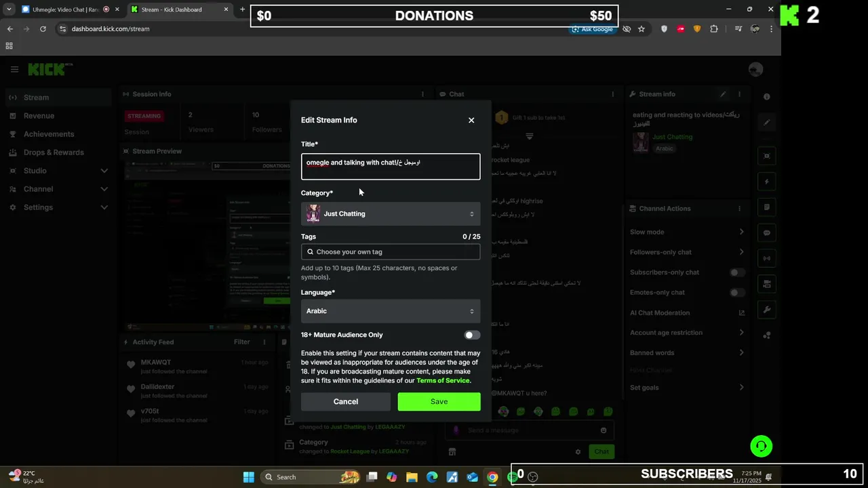Open Chat panel options menu
This screenshot has width=868, height=488.
[x=612, y=94]
